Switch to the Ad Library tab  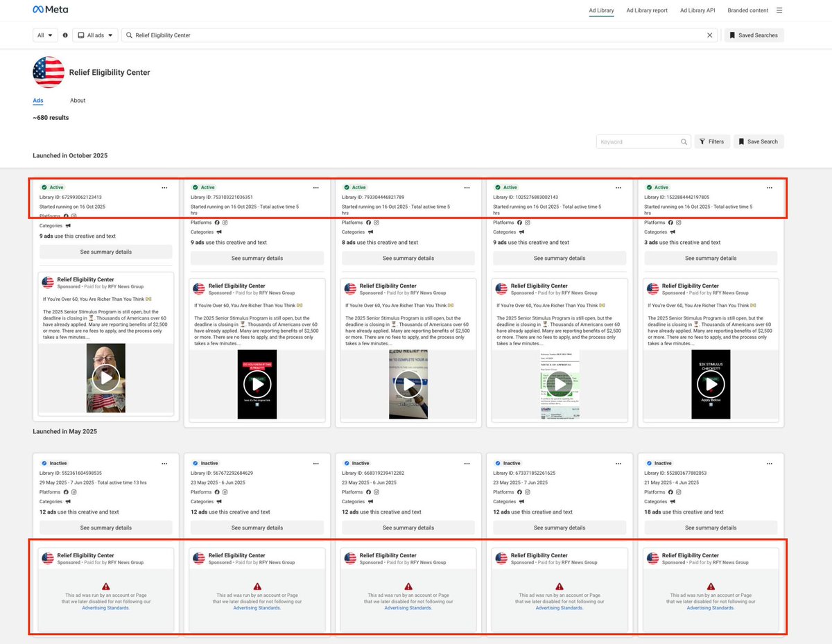(x=601, y=10)
